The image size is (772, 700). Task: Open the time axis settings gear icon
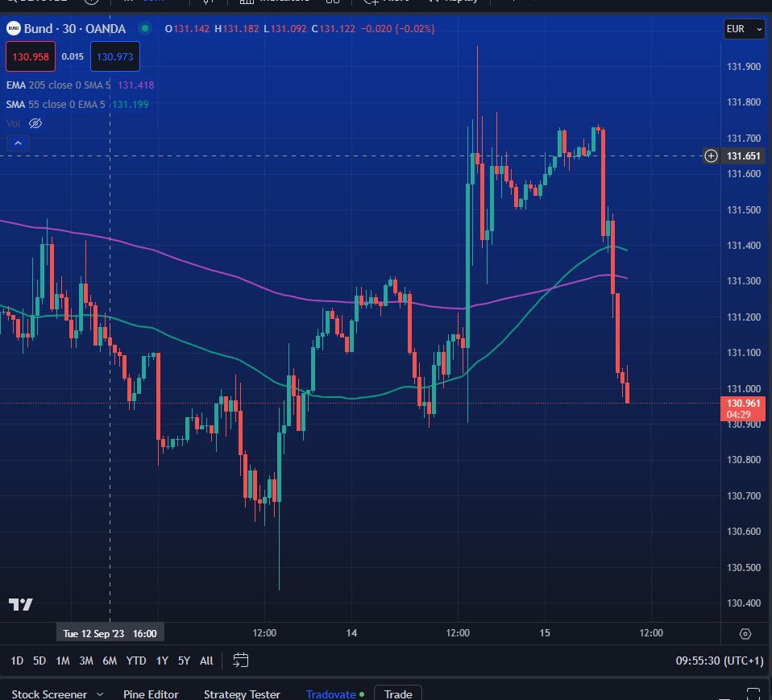tap(745, 633)
